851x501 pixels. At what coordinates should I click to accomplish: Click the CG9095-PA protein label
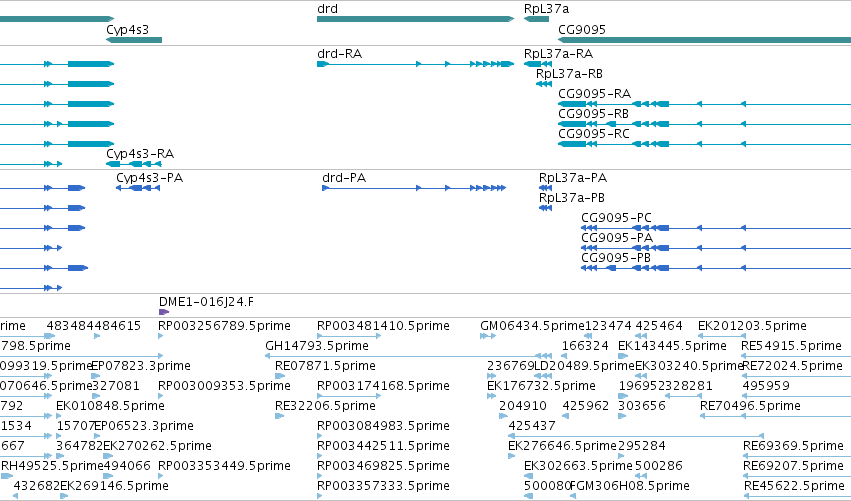[617, 238]
